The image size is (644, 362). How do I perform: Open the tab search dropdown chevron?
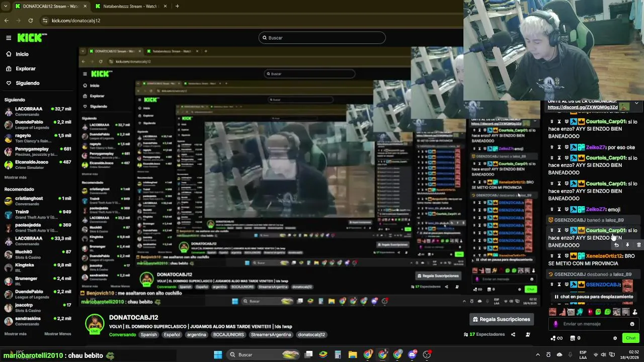[x=6, y=6]
